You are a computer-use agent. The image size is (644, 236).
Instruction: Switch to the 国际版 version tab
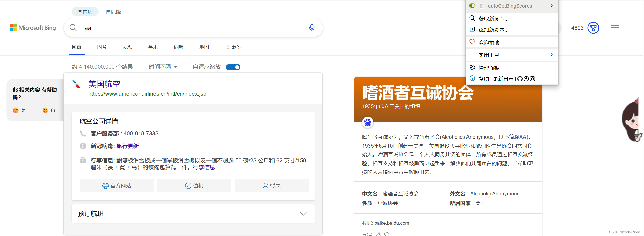click(113, 12)
